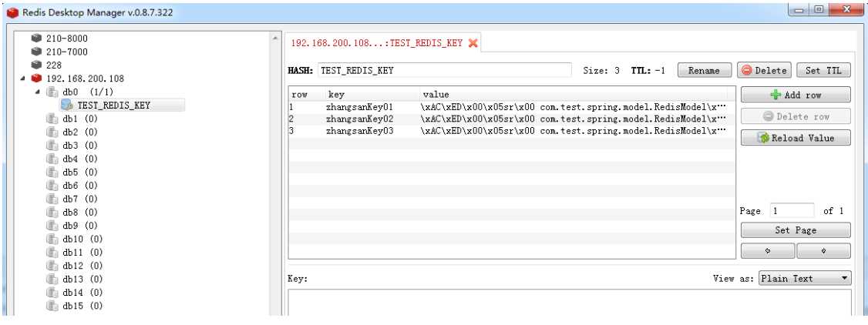This screenshot has height=325, width=868.
Task: Select db15 (0) label in tree
Action: [82, 306]
